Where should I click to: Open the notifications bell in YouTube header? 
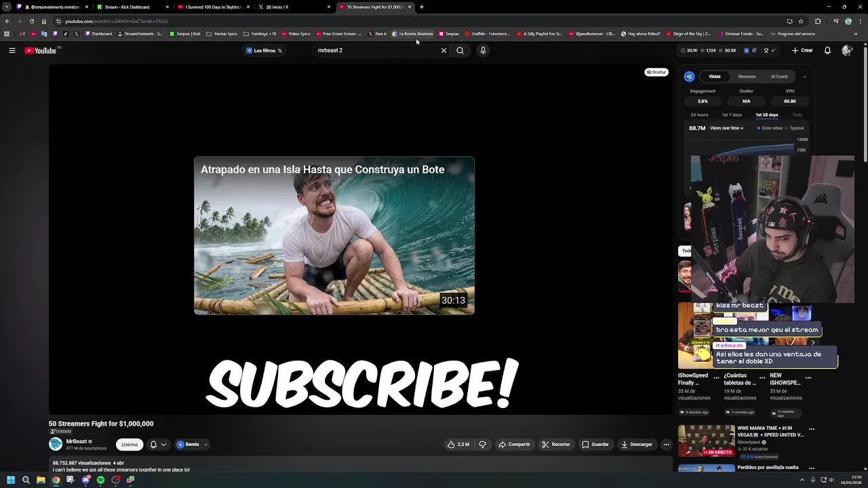point(827,50)
